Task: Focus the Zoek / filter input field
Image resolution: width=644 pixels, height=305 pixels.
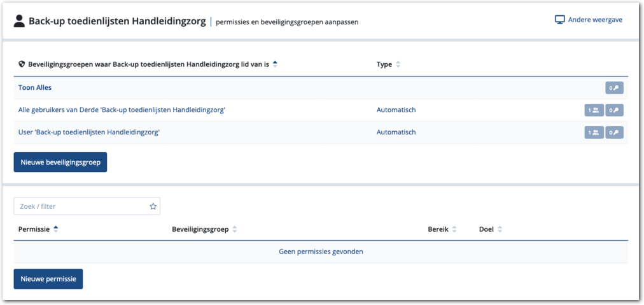Action: [80, 206]
